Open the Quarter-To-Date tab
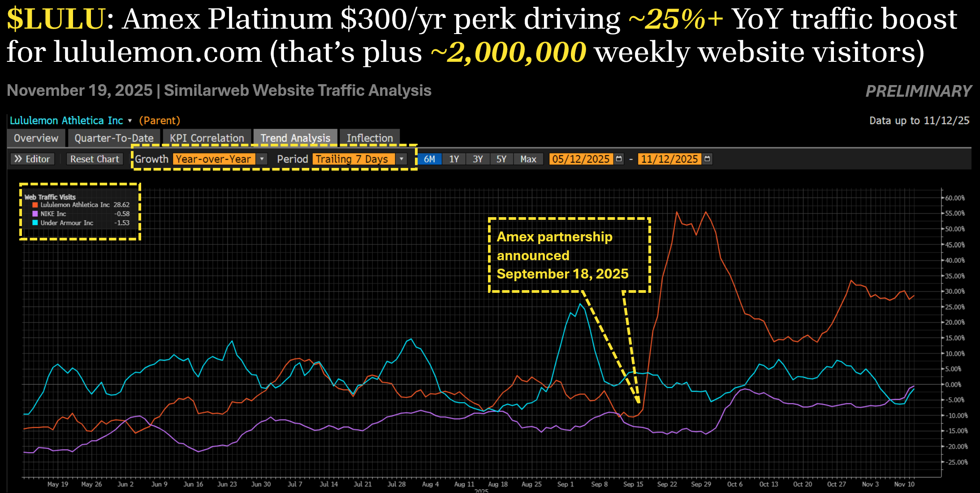980x493 pixels. pyautogui.click(x=114, y=138)
